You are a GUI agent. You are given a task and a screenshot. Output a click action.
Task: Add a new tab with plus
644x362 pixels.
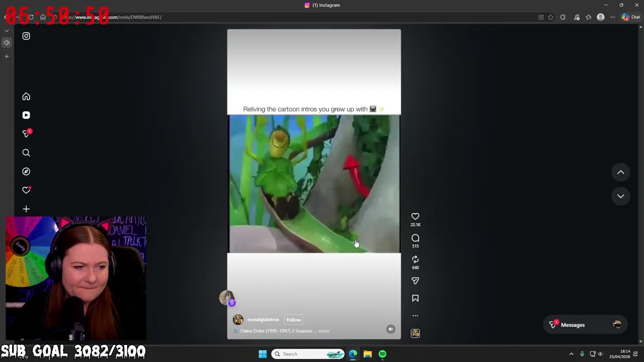coord(7,56)
